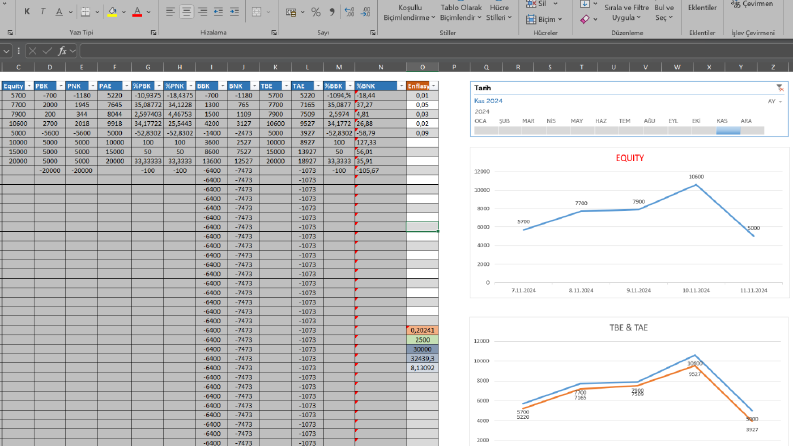Click the fill down icon in Düzenleme

(x=585, y=4)
